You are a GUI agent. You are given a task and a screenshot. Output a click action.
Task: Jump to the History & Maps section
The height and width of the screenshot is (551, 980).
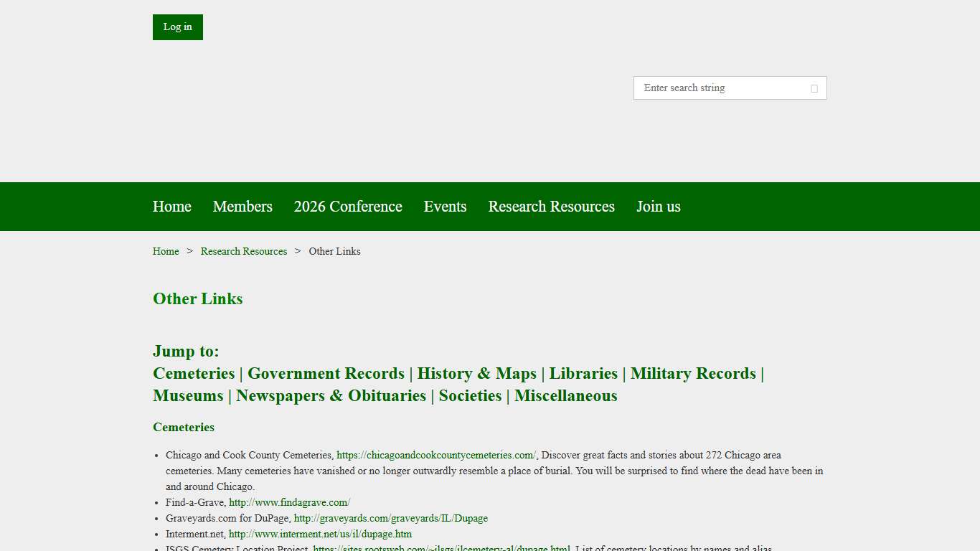pyautogui.click(x=477, y=374)
